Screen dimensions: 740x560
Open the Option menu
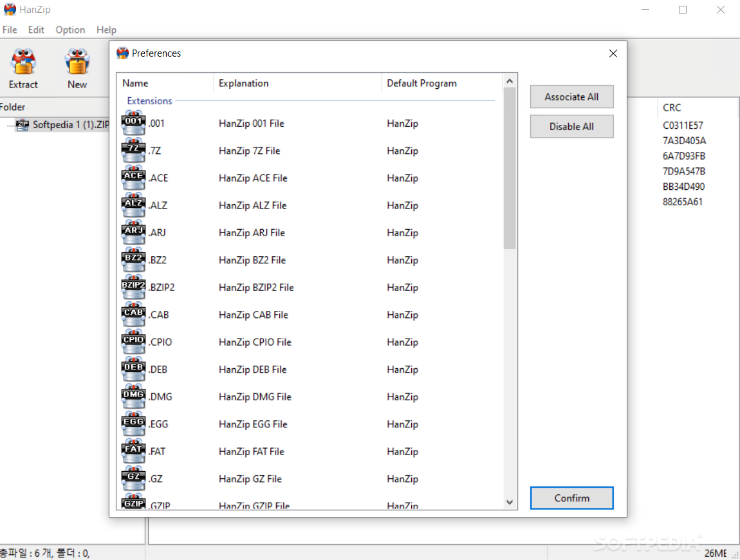pos(70,30)
